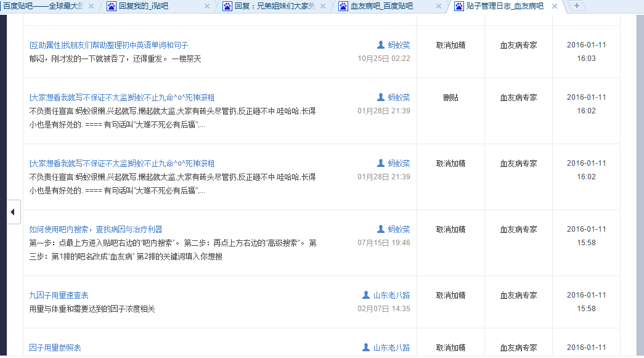644x358 pixels.
Task: Open author 山东老八路 in 因子用量参照表 row
Action: (391, 348)
